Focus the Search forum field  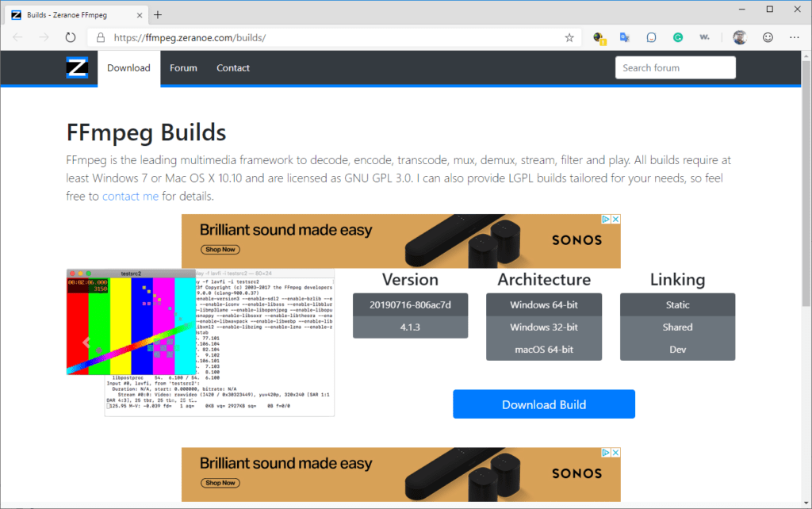click(676, 68)
